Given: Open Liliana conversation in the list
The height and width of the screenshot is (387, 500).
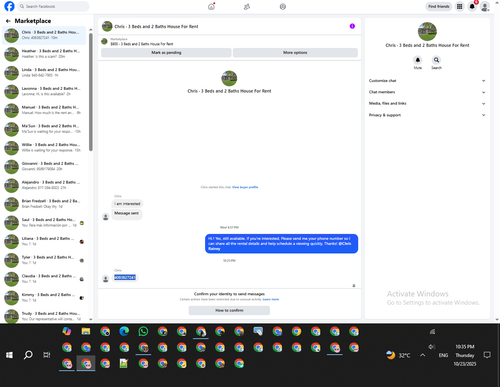Looking at the screenshot, I should click(44, 241).
